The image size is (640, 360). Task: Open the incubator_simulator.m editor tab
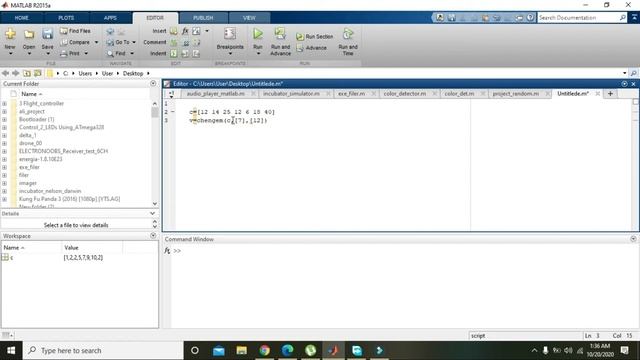291,94
